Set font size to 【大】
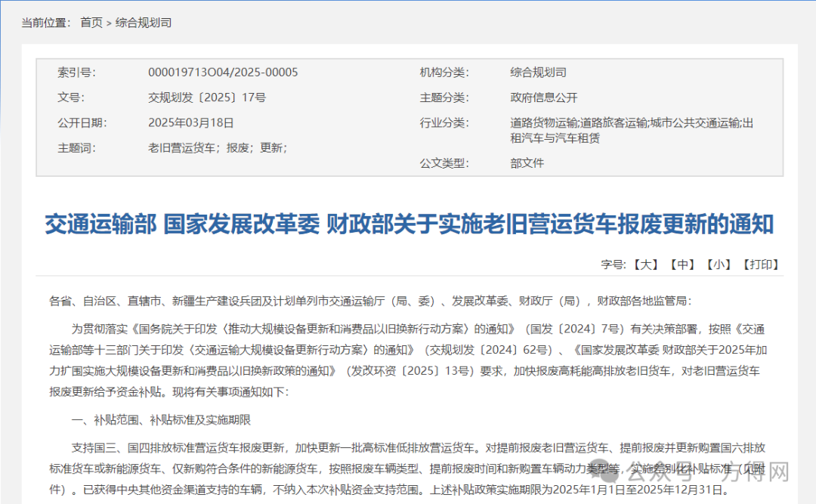The image size is (816, 504). point(646,264)
